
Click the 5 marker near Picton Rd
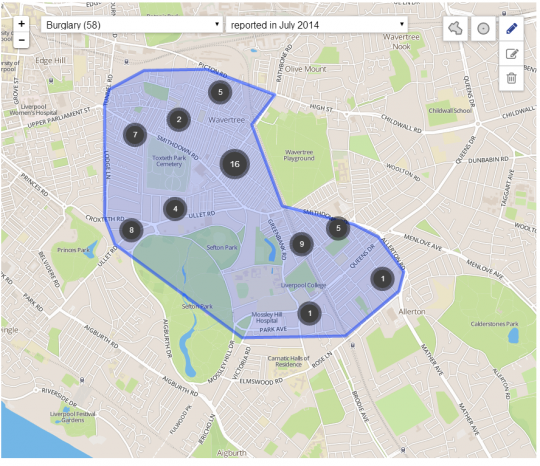tap(220, 92)
